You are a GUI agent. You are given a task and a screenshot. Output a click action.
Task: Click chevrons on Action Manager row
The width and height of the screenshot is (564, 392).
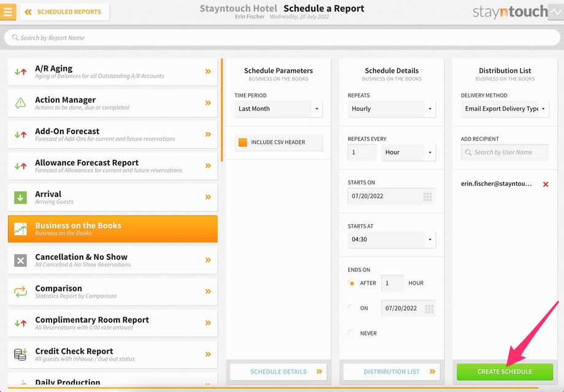point(208,103)
